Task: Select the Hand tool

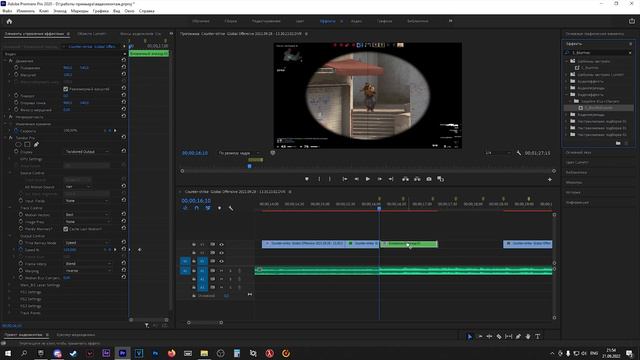Action: pos(528,336)
